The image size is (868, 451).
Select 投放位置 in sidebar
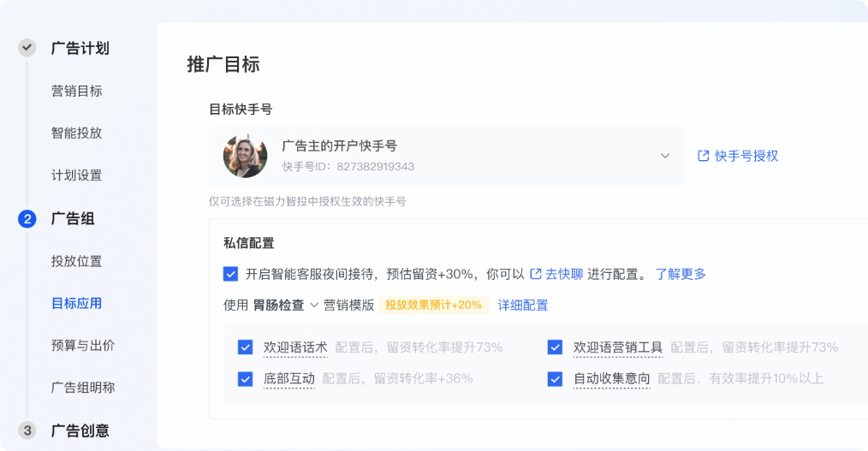(x=77, y=261)
